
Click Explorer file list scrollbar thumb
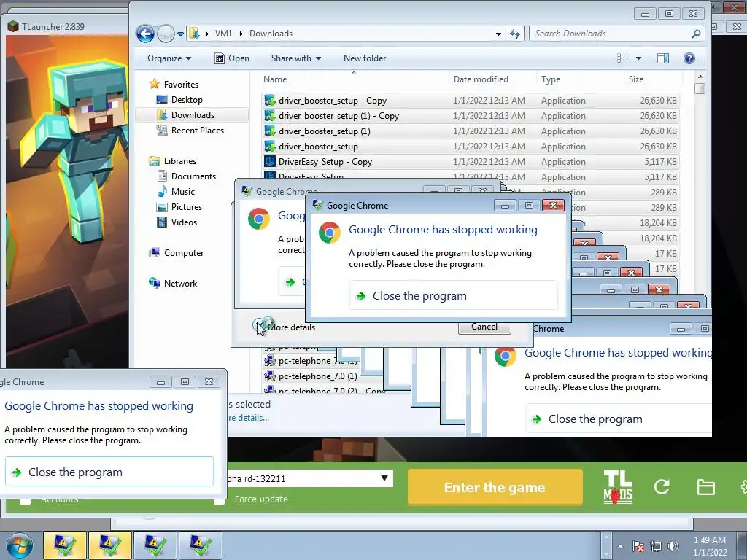[x=700, y=88]
